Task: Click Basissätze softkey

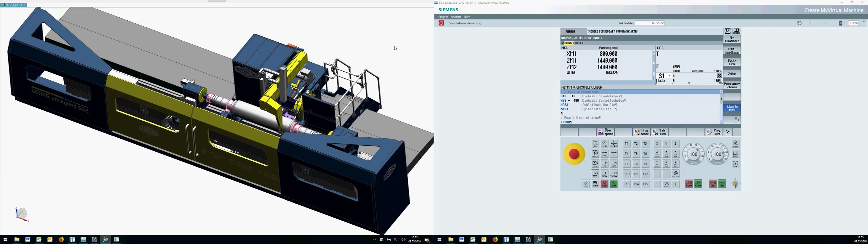Action: coord(732,62)
